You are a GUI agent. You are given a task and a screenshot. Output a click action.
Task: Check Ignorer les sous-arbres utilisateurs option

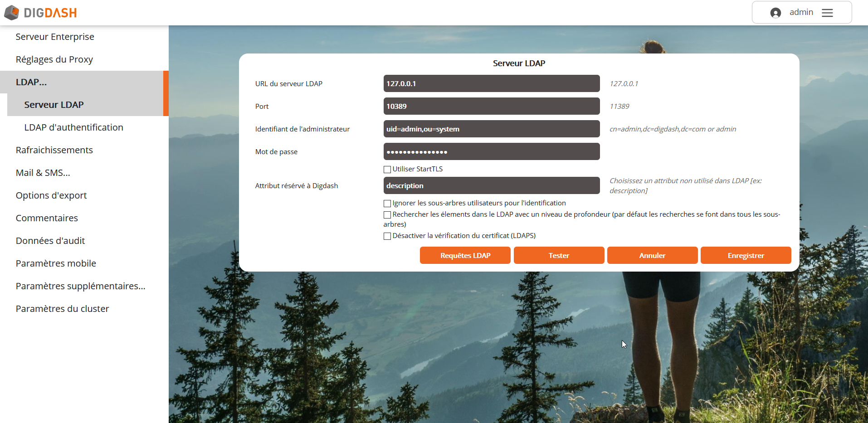pyautogui.click(x=387, y=204)
